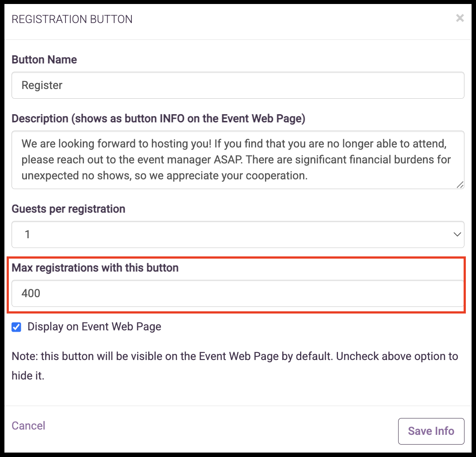Image resolution: width=476 pixels, height=457 pixels.
Task: Uncheck the Display on Event Web Page checkbox
Action: click(x=16, y=327)
